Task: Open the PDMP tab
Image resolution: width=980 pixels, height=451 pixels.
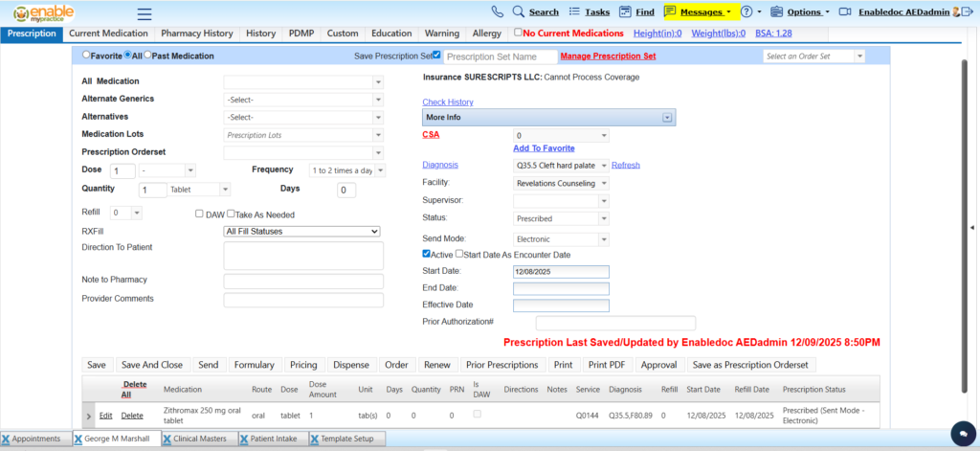Action: coord(301,34)
